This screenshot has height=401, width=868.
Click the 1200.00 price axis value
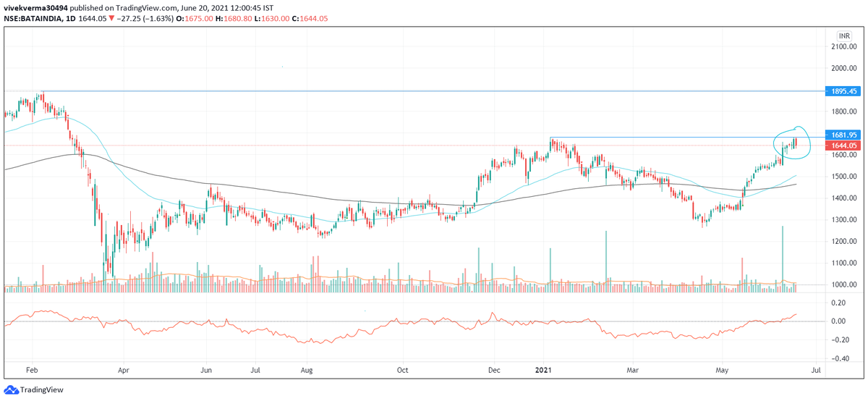(845, 242)
